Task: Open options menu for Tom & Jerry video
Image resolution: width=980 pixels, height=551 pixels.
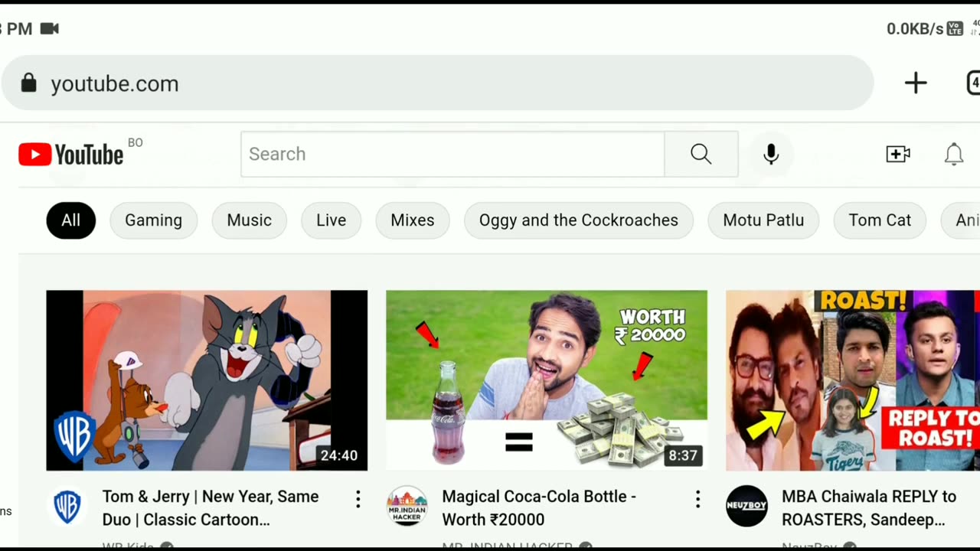Action: (358, 500)
